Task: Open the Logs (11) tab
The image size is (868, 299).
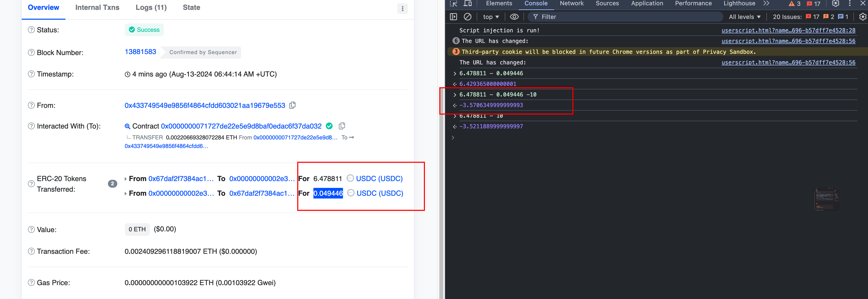Action: (151, 7)
